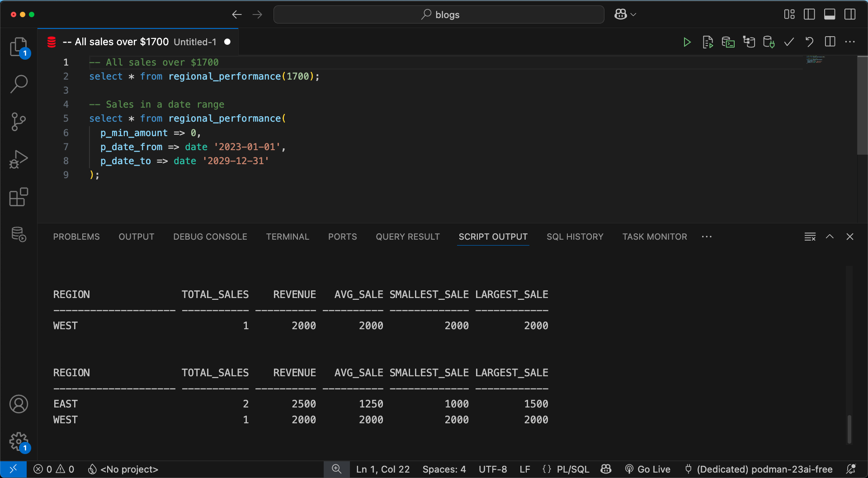The height and width of the screenshot is (478, 868).
Task: Change the end of line sequence LF
Action: (525, 469)
